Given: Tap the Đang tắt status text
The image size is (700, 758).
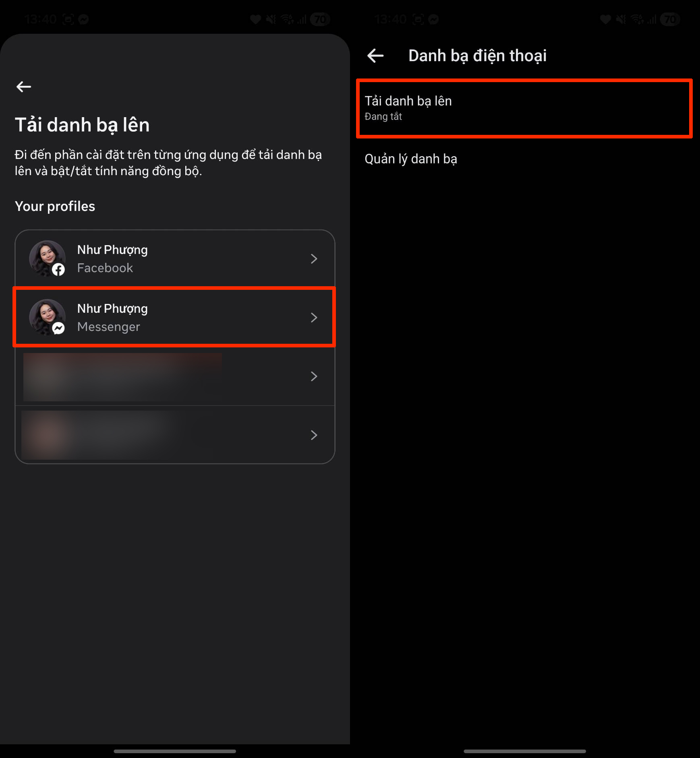Looking at the screenshot, I should coord(383,117).
